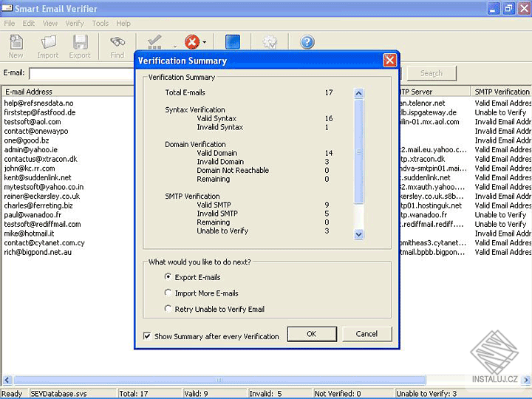Click the blue square toolbar icon

click(233, 42)
